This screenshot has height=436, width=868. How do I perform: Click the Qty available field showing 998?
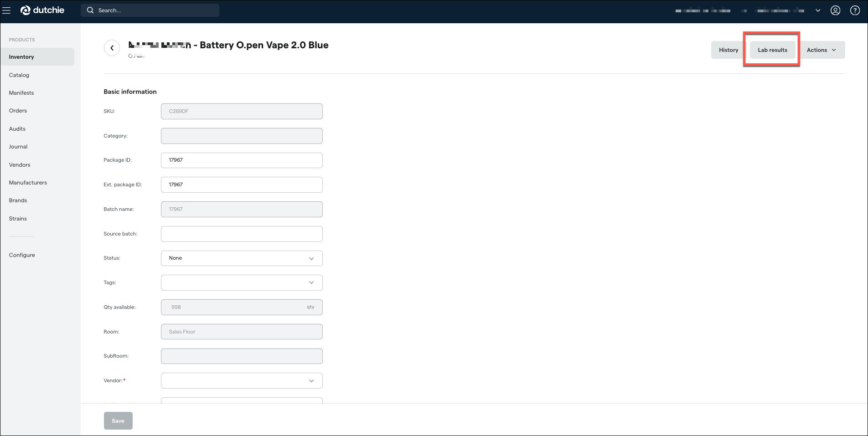point(242,308)
